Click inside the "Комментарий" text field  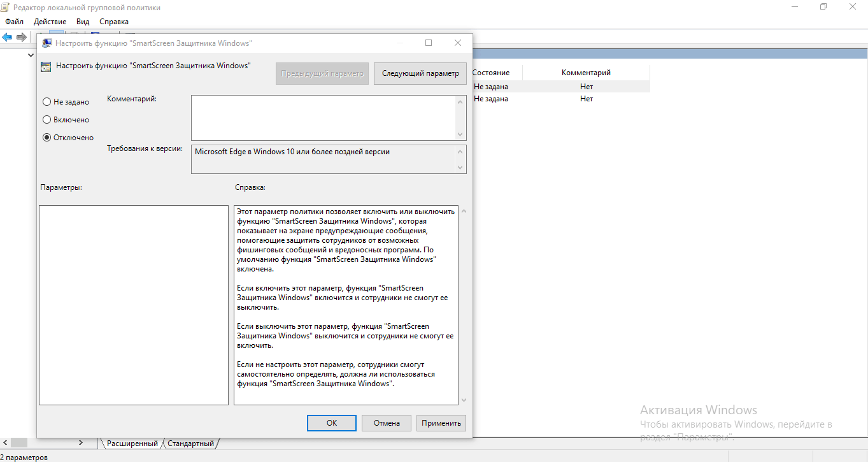tap(324, 117)
